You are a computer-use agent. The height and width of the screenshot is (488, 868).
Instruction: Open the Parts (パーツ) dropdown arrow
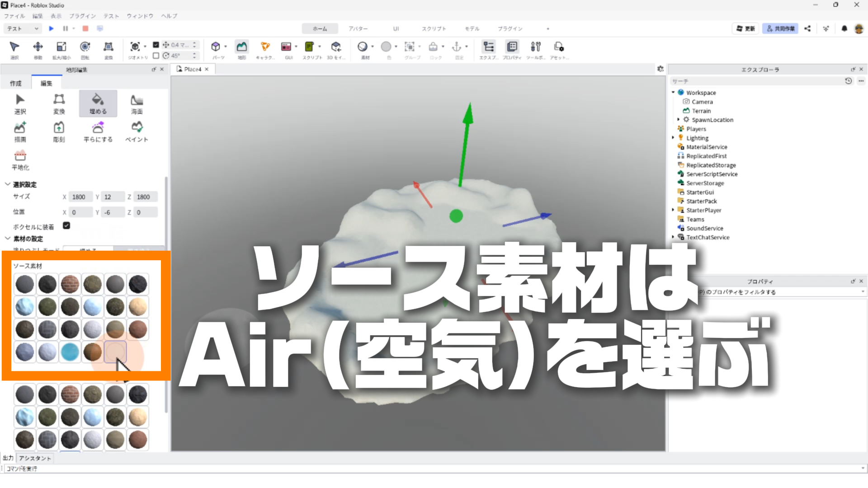(226, 47)
